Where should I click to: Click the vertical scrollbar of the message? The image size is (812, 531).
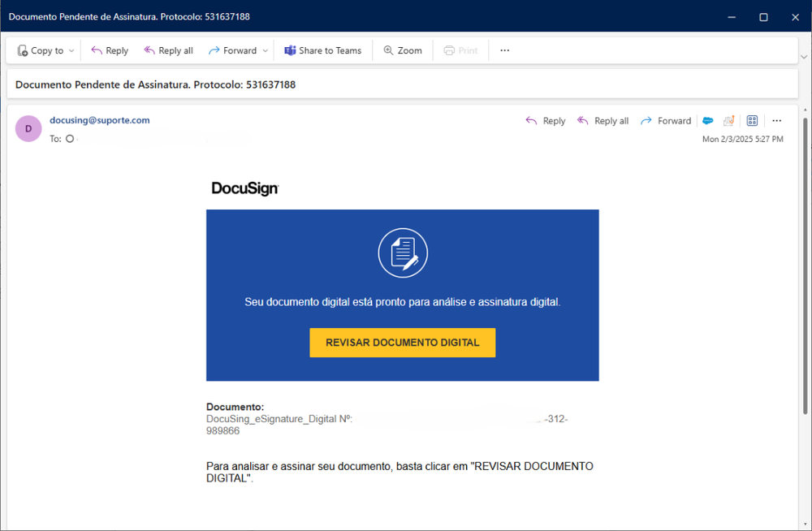[806, 265]
